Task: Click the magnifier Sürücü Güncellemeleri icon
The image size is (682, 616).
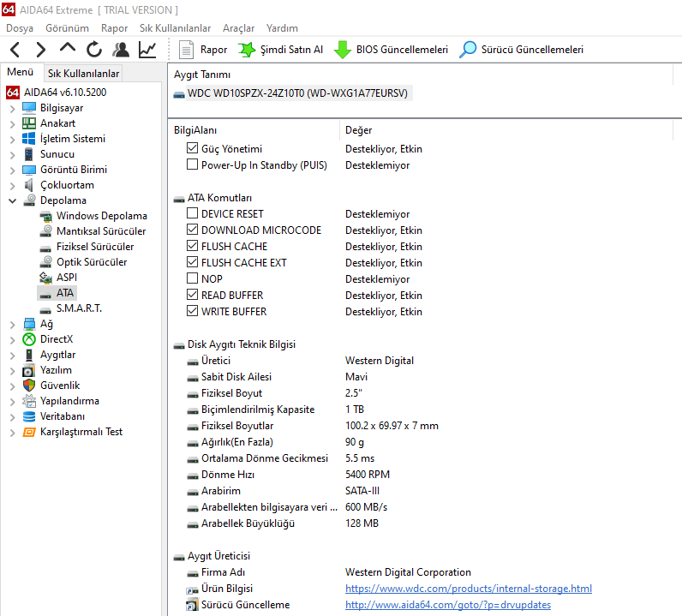Action: (468, 50)
